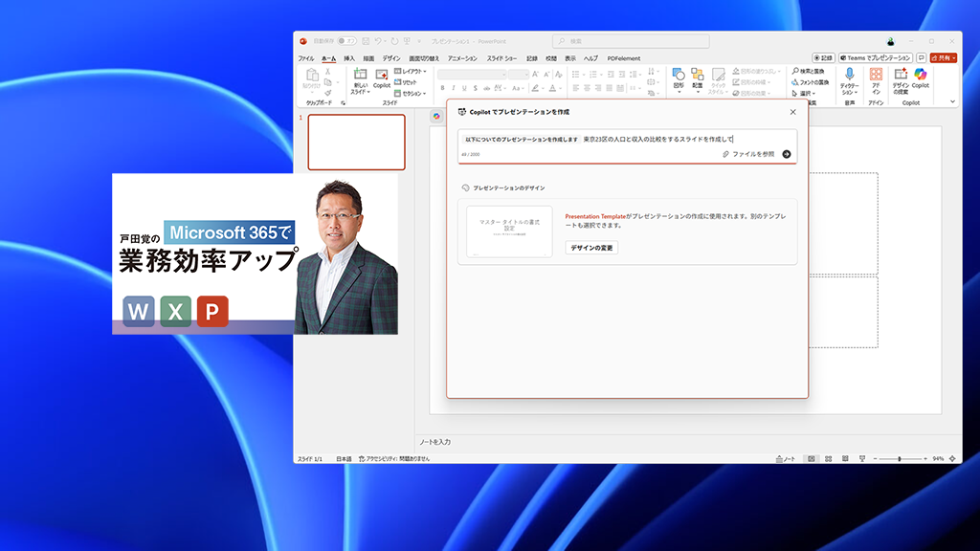Open the Slide Show (スライドショー) tab
The height and width of the screenshot is (551, 980).
501,58
